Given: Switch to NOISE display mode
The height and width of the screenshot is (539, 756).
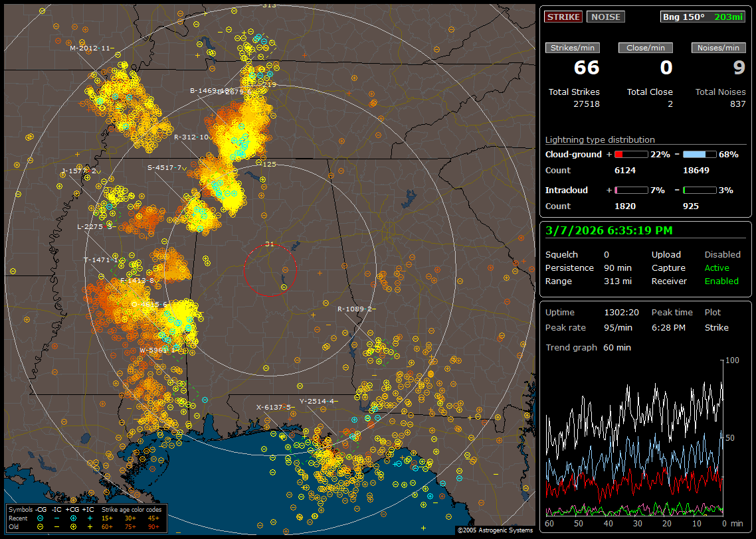Looking at the screenshot, I should 605,17.
